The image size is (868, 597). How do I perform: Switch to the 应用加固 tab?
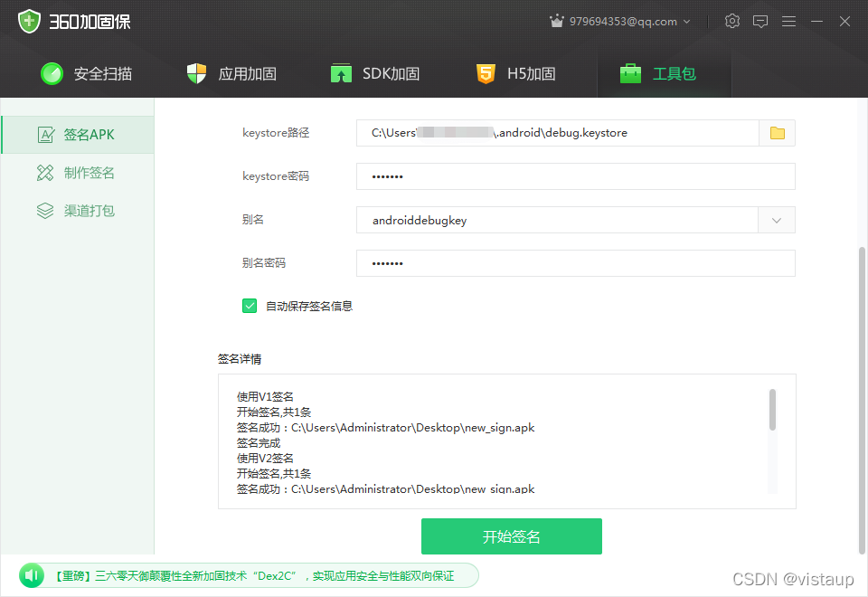(x=231, y=73)
